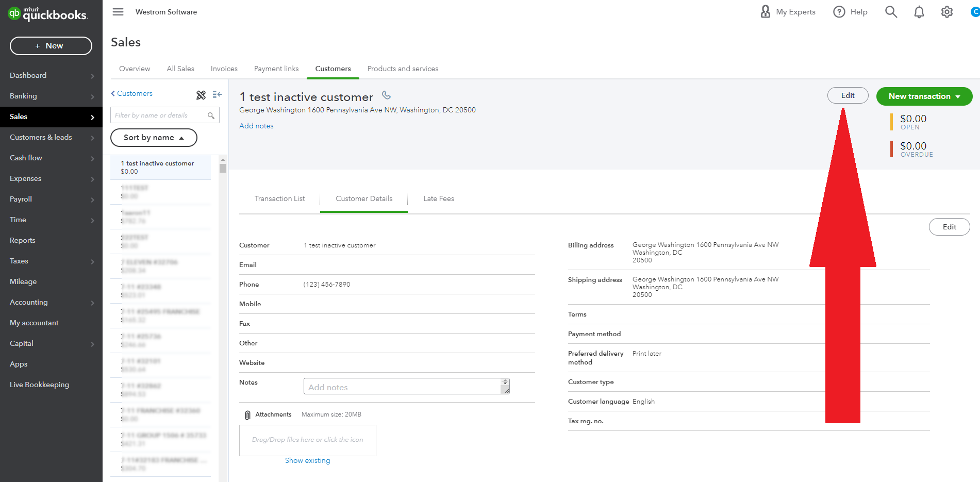Open Products and services tab

click(403, 69)
